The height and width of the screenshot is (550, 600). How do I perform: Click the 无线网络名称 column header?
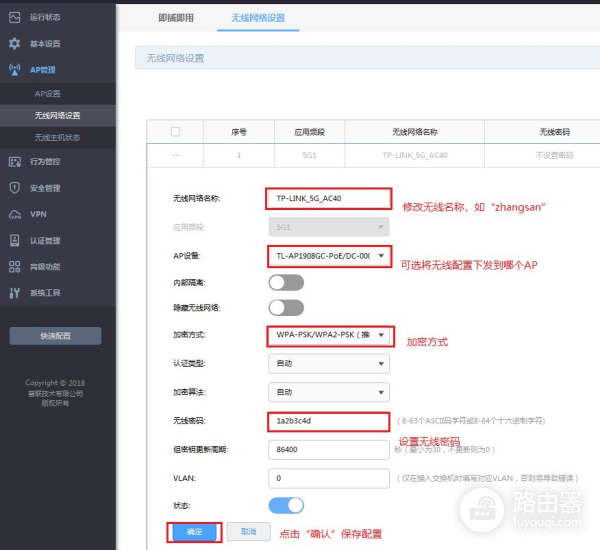point(415,132)
